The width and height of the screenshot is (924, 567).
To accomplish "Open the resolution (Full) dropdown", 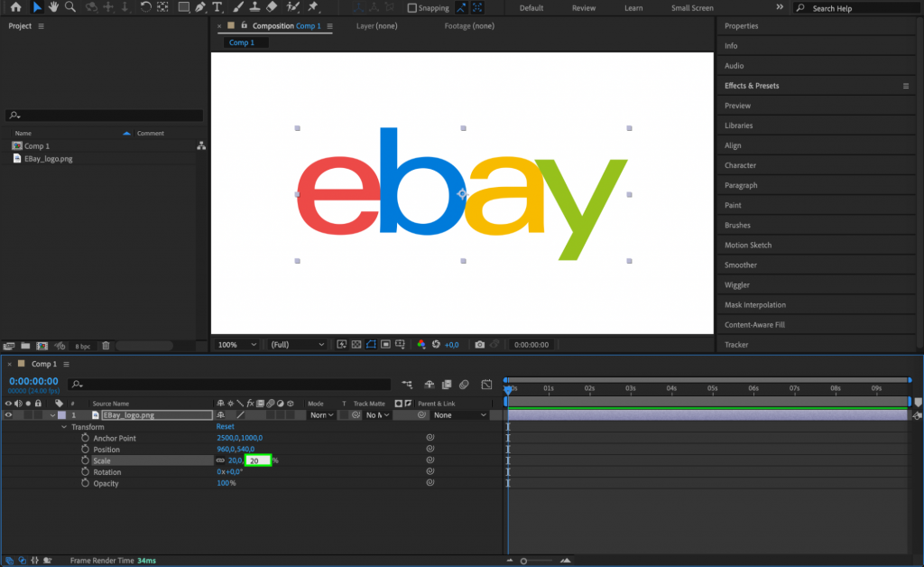I will tap(298, 344).
